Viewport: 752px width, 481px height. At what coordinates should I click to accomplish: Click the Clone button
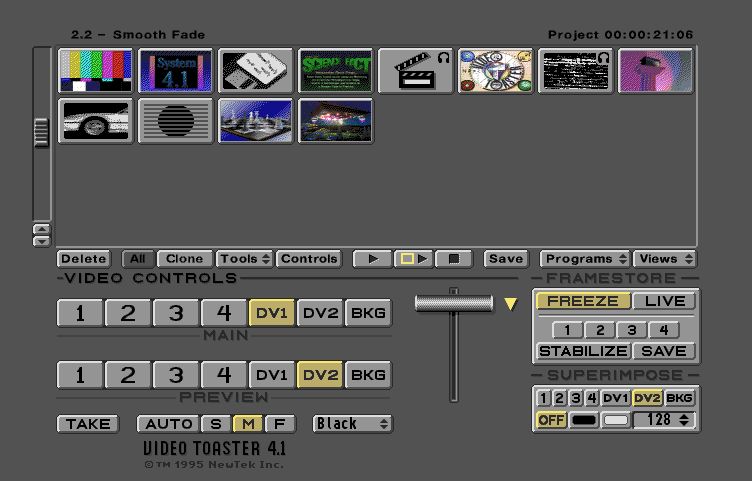184,259
